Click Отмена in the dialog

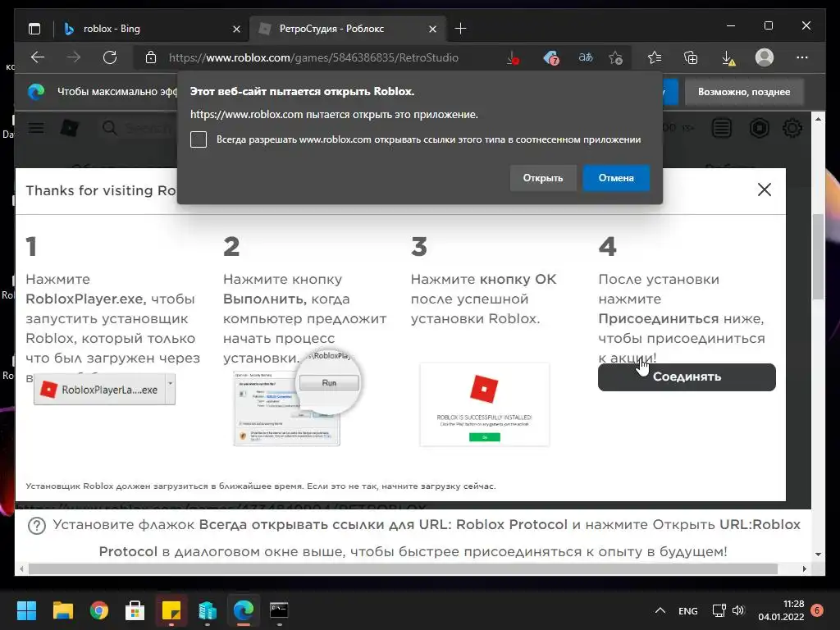coord(616,178)
